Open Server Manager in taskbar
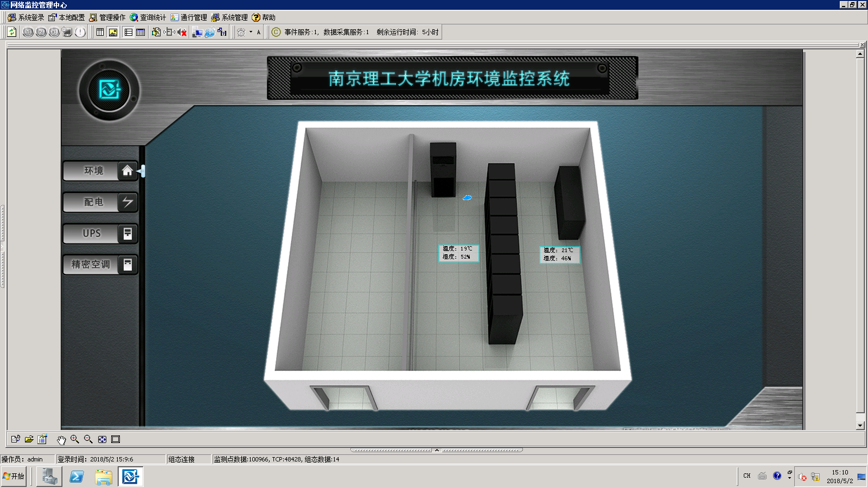The height and width of the screenshot is (488, 868). (49, 477)
